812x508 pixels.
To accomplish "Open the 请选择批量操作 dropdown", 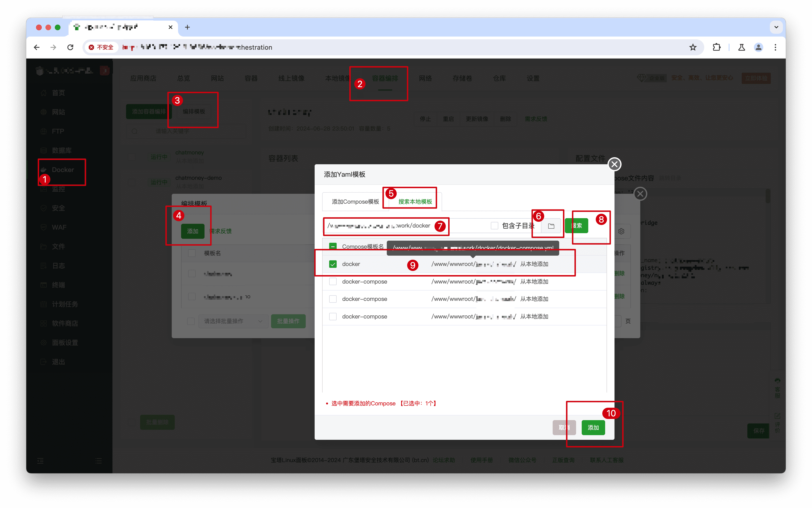I will 233,321.
